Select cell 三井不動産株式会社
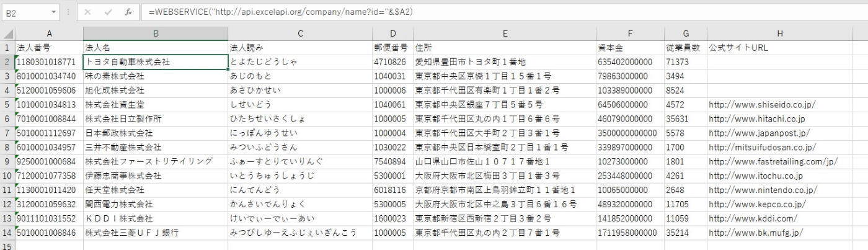The image size is (868, 250). pyautogui.click(x=156, y=147)
